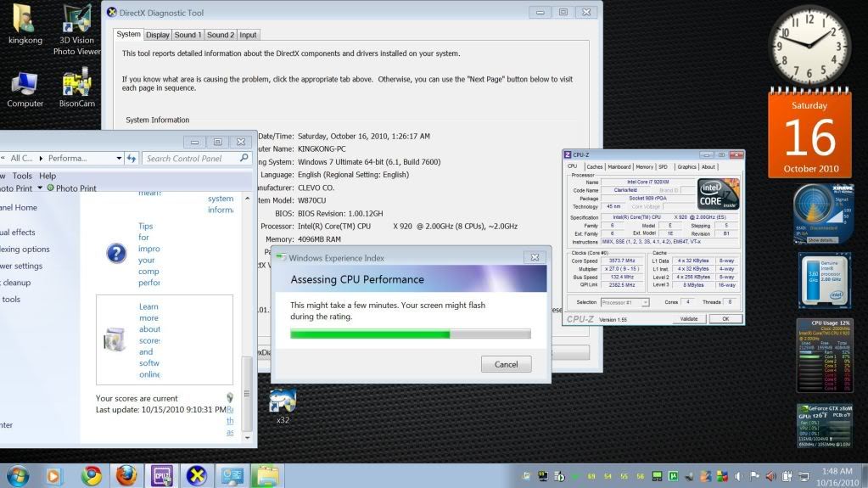Click the CPU-Z taskbar icon

[162, 475]
